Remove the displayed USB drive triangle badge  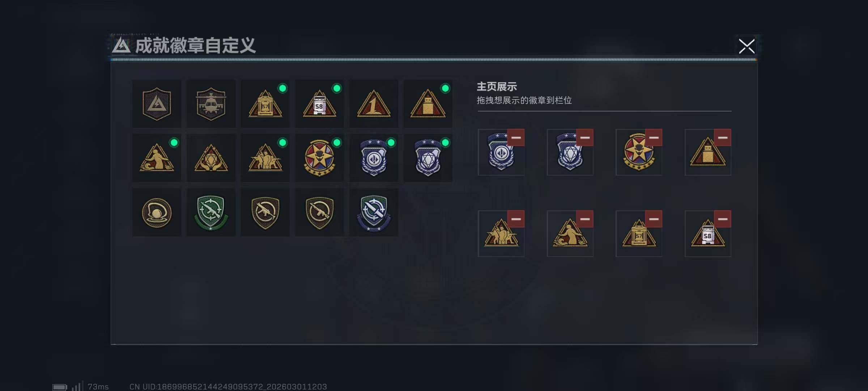[723, 138]
